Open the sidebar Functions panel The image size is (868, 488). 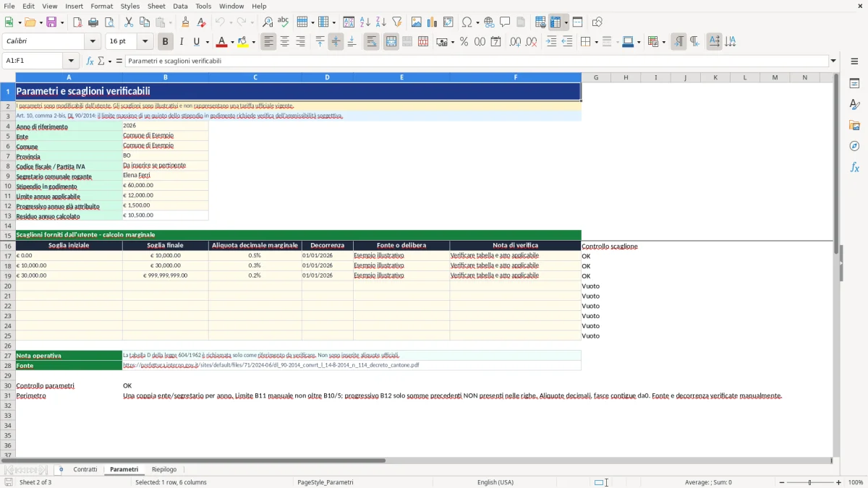click(854, 167)
